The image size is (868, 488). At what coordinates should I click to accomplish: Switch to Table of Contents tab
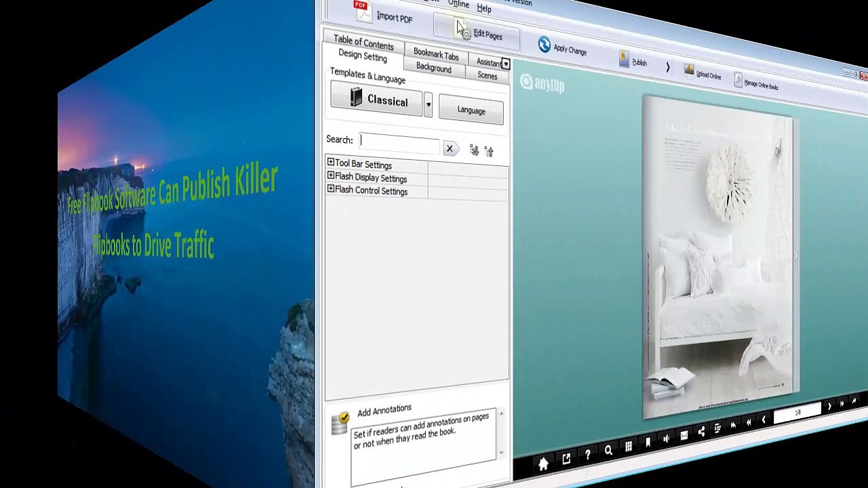click(x=363, y=42)
